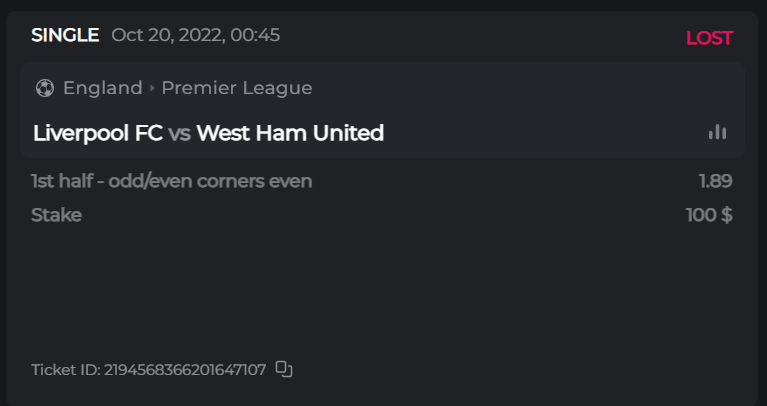Click the West Ham United team name
Image resolution: width=767 pixels, height=406 pixels.
(x=290, y=133)
